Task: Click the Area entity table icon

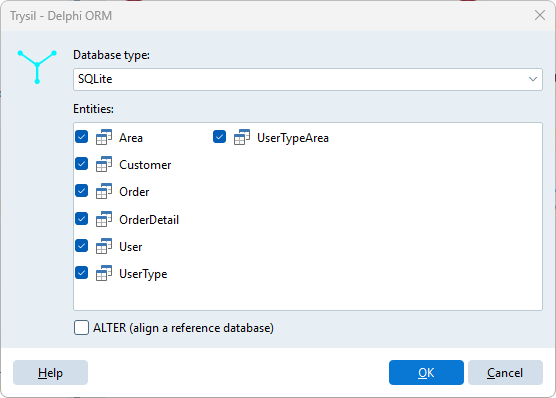Action: 104,137
